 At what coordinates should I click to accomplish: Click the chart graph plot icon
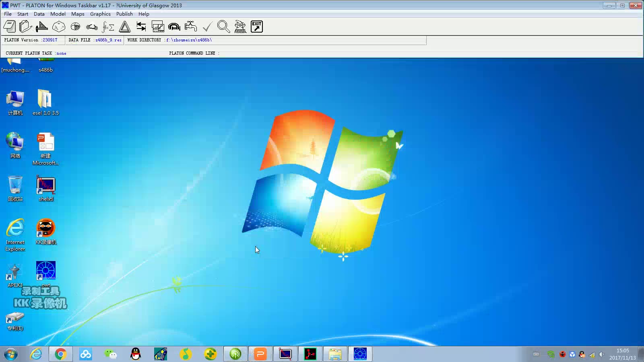[x=158, y=27]
